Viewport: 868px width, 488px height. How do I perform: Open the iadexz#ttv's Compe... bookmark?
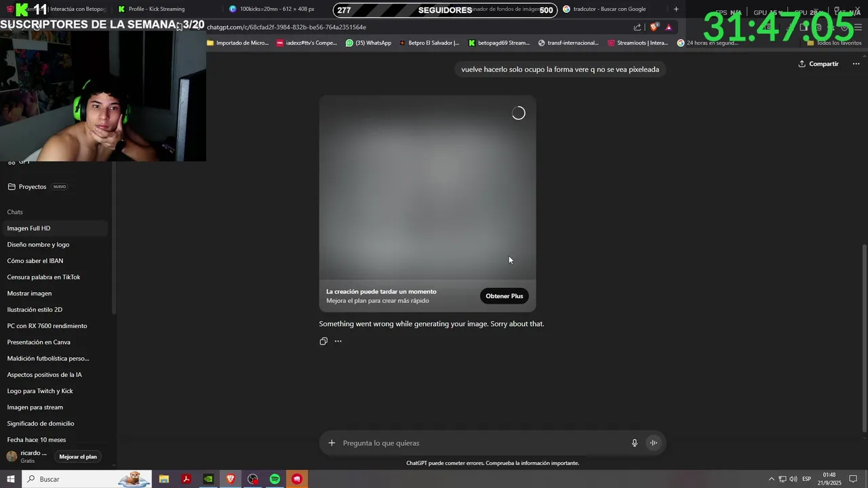307,43
